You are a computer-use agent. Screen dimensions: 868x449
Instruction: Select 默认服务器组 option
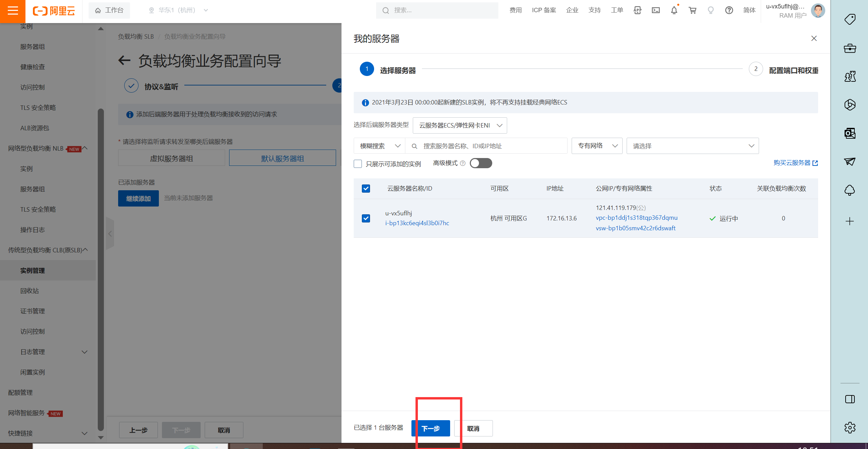[x=282, y=158]
